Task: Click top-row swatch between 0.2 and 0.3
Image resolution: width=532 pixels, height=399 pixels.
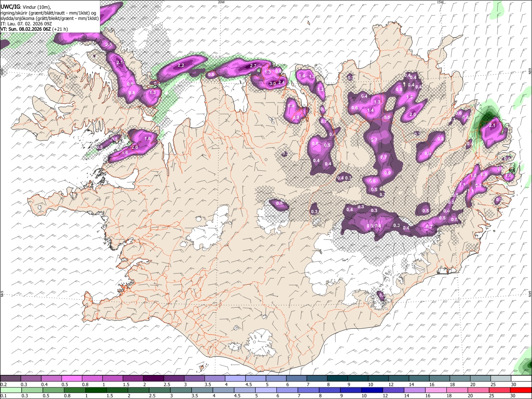Action: pyautogui.click(x=10, y=379)
